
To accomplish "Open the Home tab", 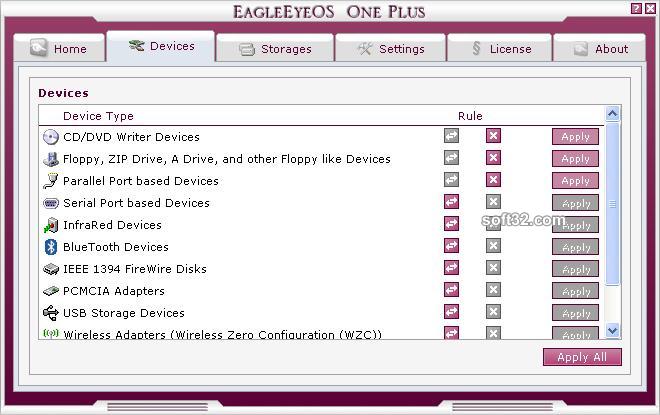I will [x=59, y=48].
